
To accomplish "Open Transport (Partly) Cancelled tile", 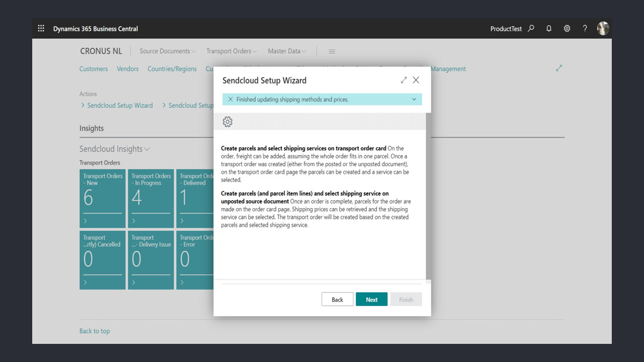I will click(x=103, y=260).
